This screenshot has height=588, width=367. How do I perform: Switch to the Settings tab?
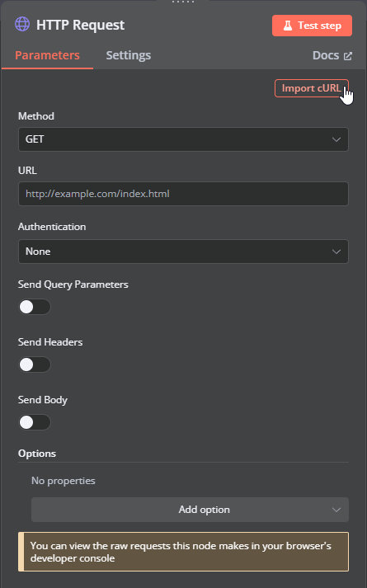tap(128, 55)
